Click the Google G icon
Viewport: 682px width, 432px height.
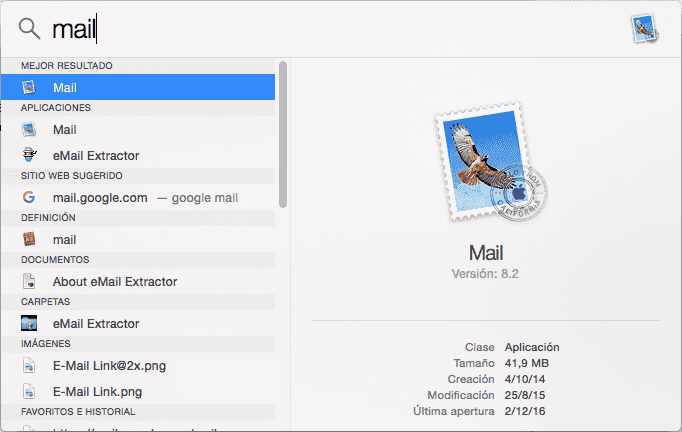point(29,197)
